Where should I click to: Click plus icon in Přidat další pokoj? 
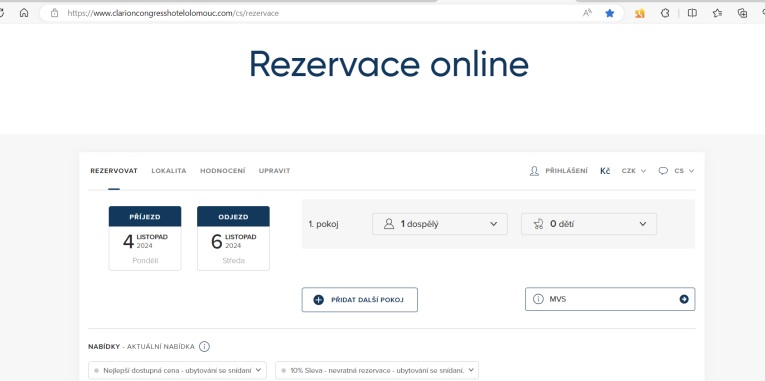pos(318,300)
